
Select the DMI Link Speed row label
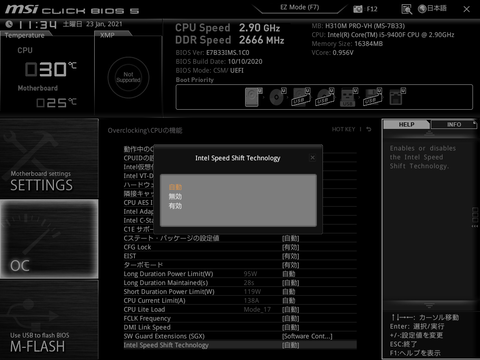[147, 327]
